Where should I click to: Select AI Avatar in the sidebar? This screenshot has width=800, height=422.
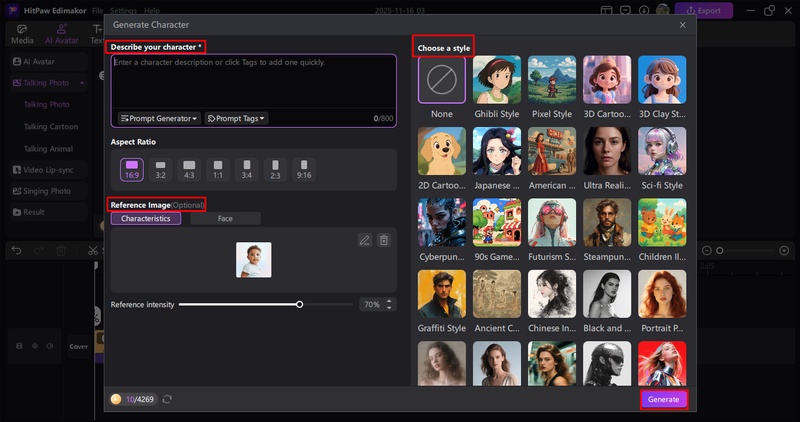click(48, 62)
